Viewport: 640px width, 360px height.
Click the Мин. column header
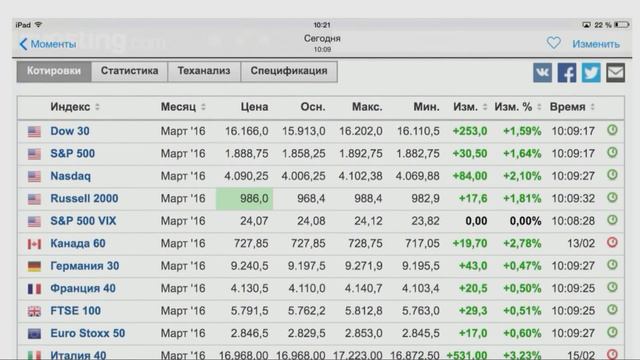click(427, 107)
